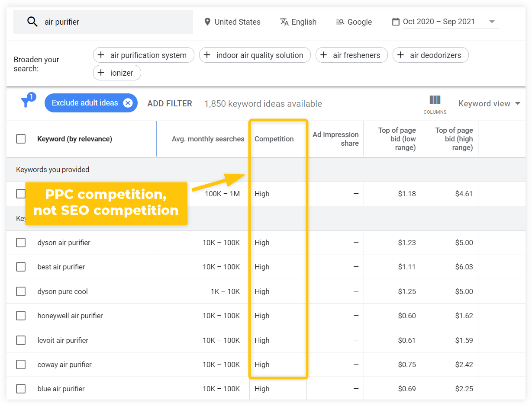Tick the checkbox next to levoit air purifier
Screen dimensions: 532x406
pos(21,340)
